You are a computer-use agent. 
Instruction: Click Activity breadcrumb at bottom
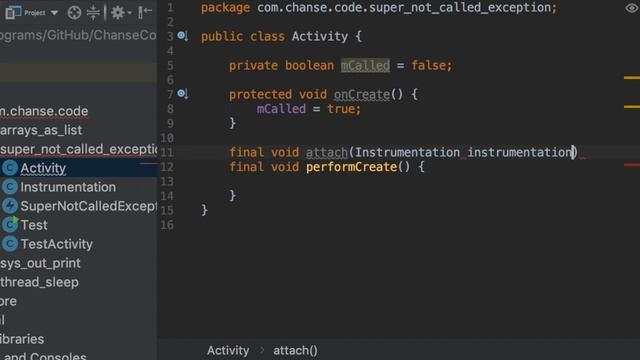[228, 351]
